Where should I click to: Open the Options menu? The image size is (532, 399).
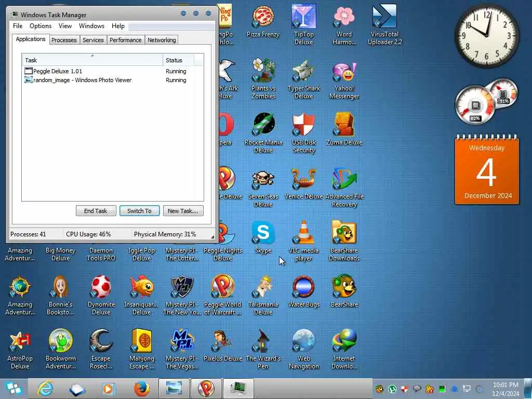click(x=41, y=26)
